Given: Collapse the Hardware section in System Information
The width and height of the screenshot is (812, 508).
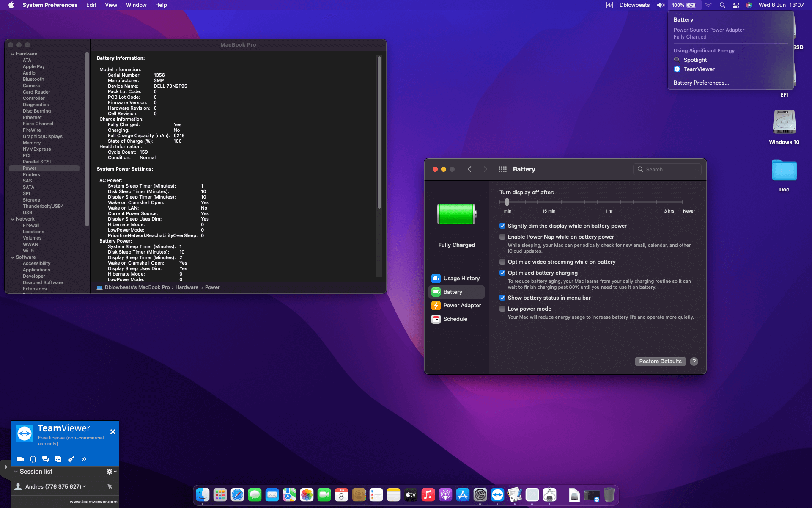Looking at the screenshot, I should pos(12,54).
